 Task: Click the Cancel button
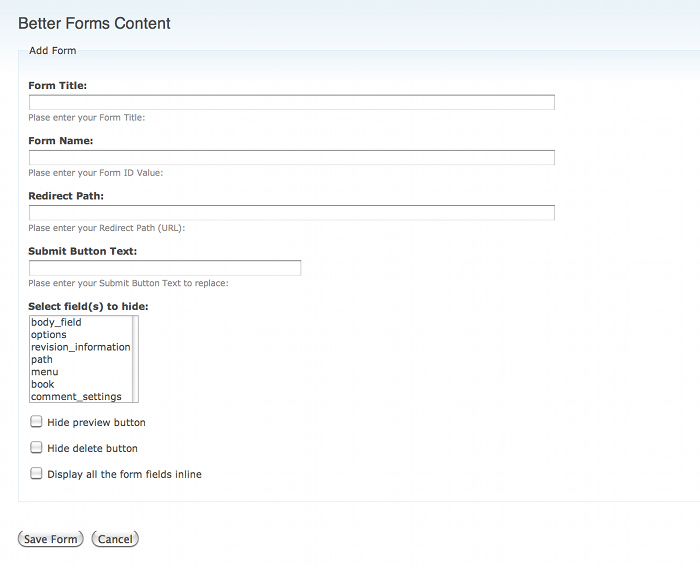point(115,539)
